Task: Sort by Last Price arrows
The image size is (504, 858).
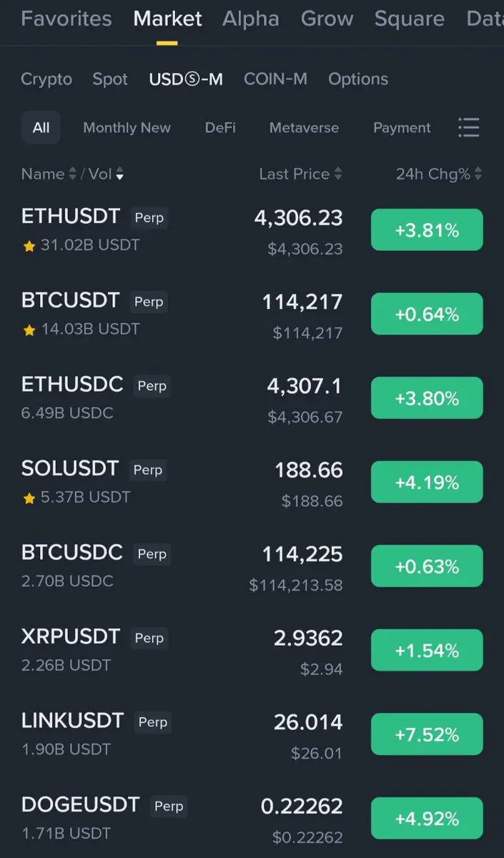Action: tap(337, 174)
